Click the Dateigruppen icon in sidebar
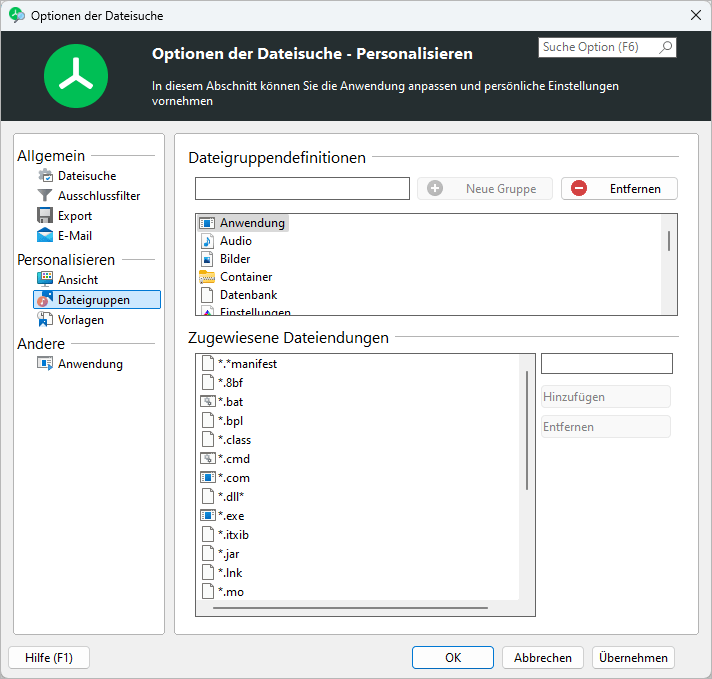The image size is (712, 679). pyautogui.click(x=45, y=299)
